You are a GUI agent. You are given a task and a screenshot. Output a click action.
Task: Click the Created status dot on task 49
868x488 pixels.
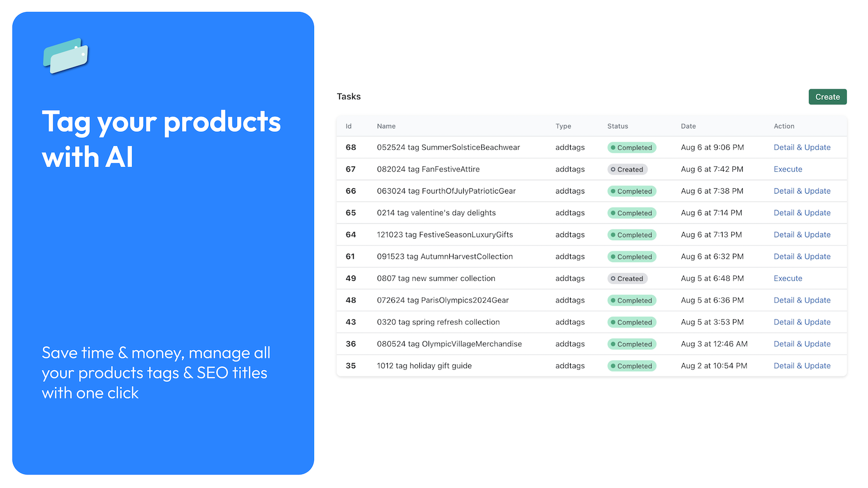click(614, 278)
